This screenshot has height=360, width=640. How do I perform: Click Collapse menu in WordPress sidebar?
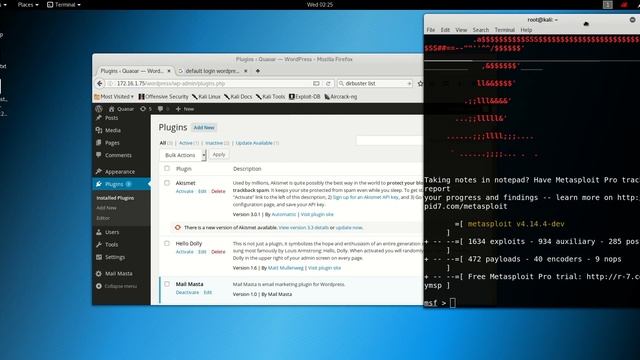(121, 286)
